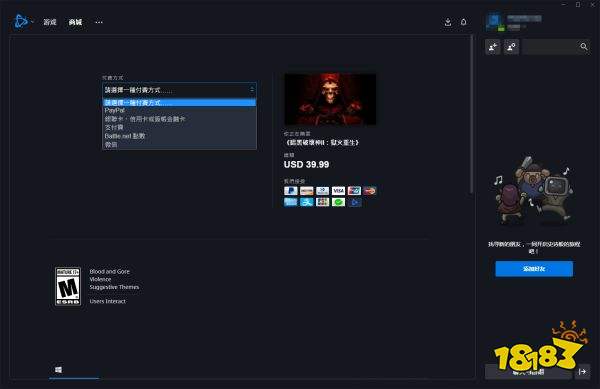Image resolution: width=600 pixels, height=389 pixels.
Task: Open the downloads icon in header
Action: tap(448, 22)
